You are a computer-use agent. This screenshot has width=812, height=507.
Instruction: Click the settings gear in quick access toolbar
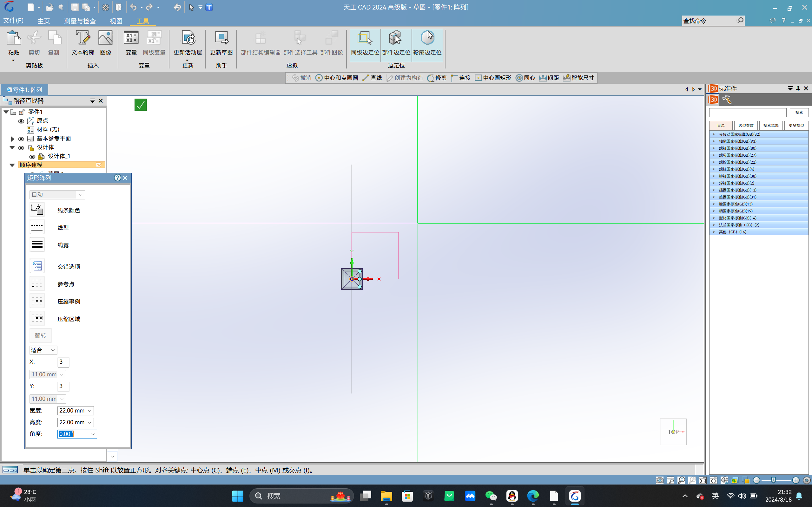coord(105,7)
